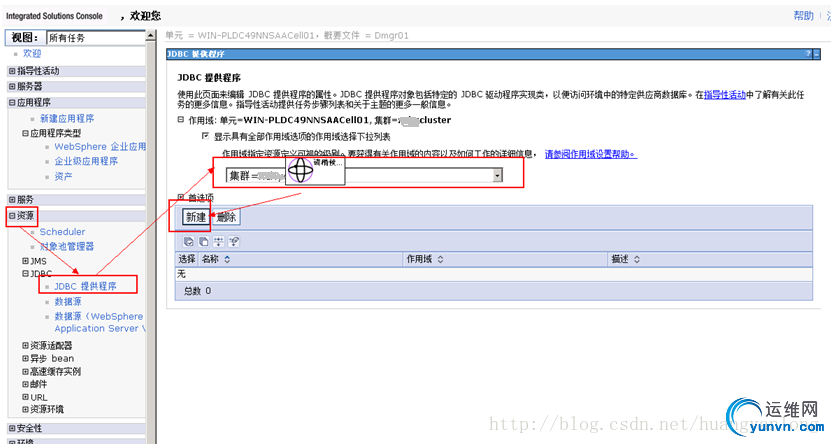Open portlet help question mark icon
831x444 pixels.
(x=808, y=54)
